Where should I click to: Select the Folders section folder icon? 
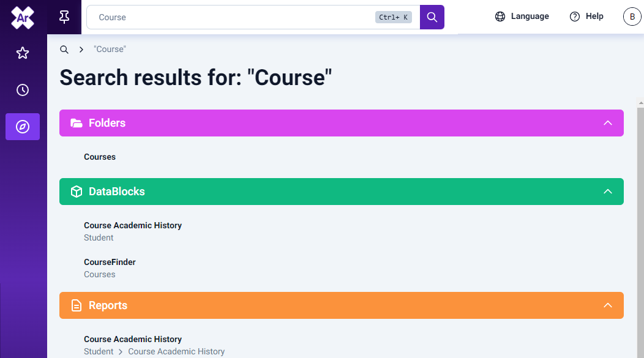[x=77, y=123]
